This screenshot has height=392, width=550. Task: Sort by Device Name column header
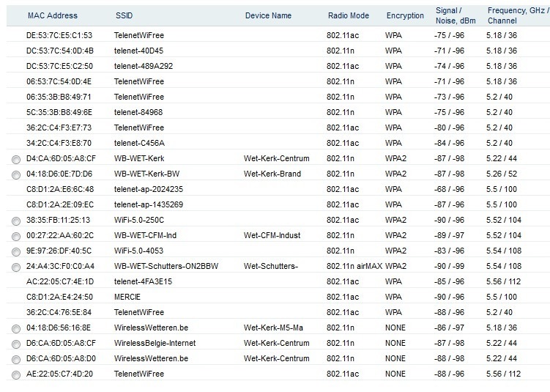268,15
